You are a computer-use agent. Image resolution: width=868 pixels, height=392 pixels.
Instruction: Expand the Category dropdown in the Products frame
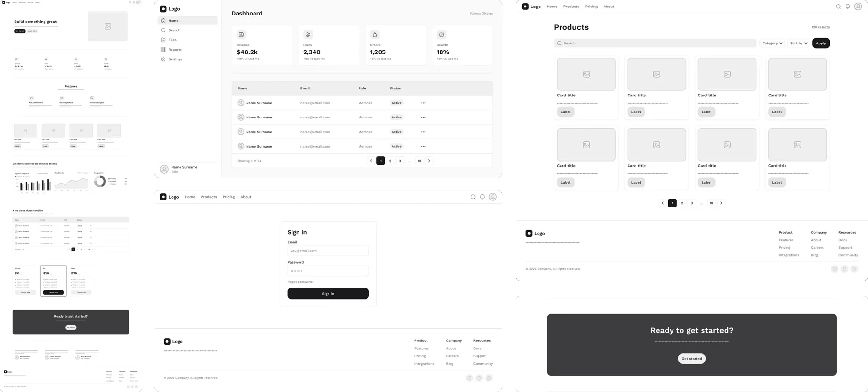[772, 43]
